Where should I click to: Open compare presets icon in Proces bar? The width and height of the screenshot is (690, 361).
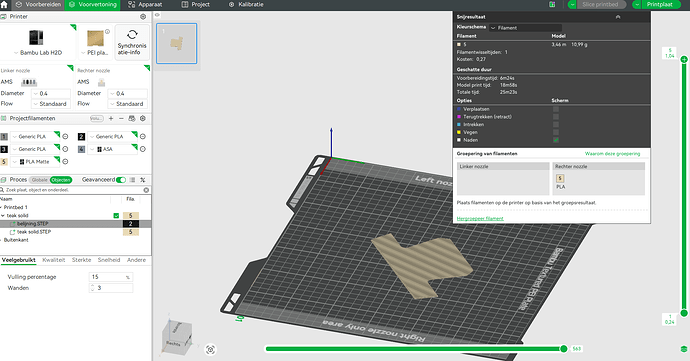tap(143, 180)
